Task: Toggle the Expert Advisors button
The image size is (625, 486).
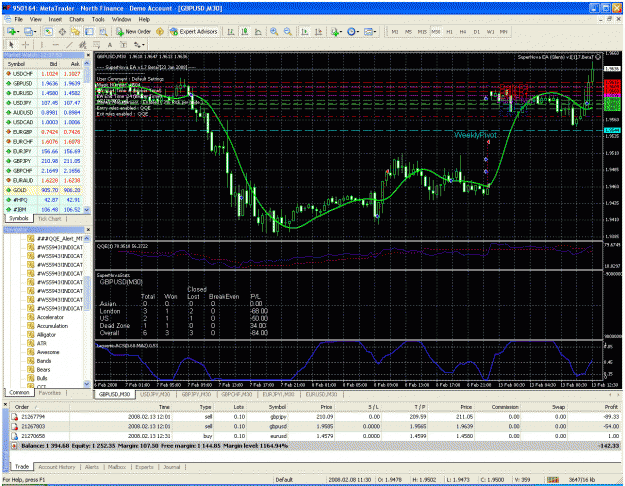Action: pyautogui.click(x=193, y=31)
